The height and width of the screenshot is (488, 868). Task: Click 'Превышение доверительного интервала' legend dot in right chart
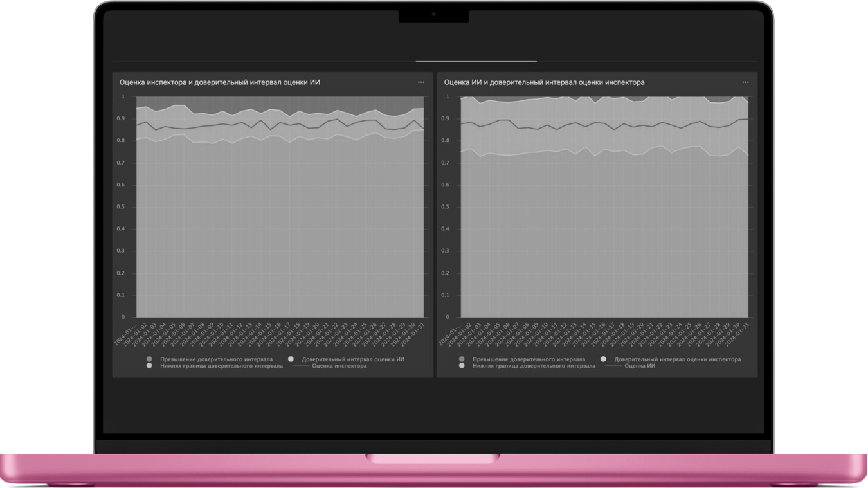point(462,359)
